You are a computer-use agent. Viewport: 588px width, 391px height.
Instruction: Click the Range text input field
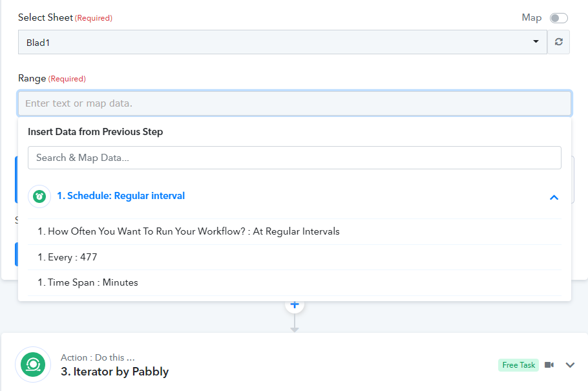click(295, 103)
